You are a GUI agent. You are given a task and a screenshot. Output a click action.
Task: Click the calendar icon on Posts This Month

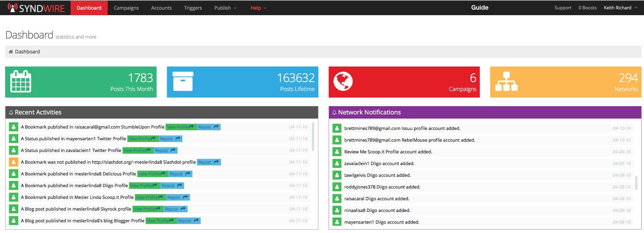click(21, 82)
